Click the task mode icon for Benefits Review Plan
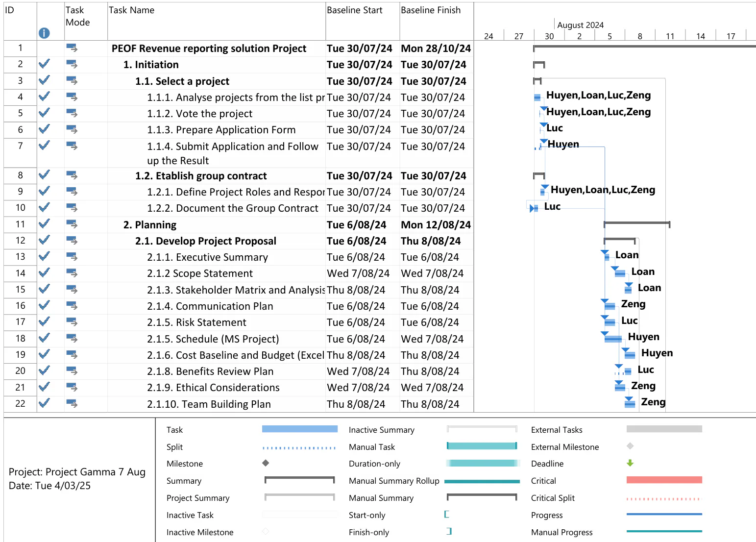Image resolution: width=756 pixels, height=542 pixels. click(72, 370)
